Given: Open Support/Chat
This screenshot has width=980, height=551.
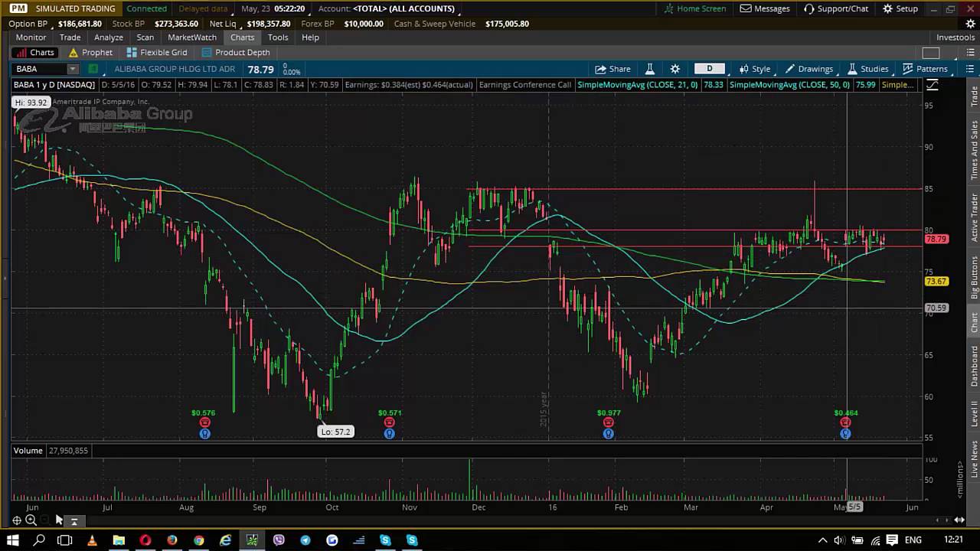Looking at the screenshot, I should click(x=836, y=8).
